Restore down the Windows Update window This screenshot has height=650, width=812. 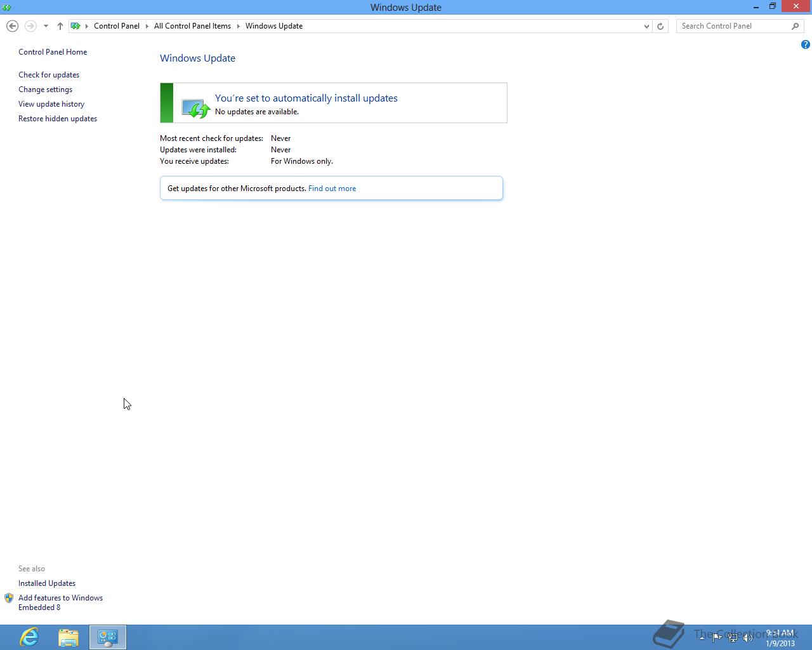(x=773, y=7)
